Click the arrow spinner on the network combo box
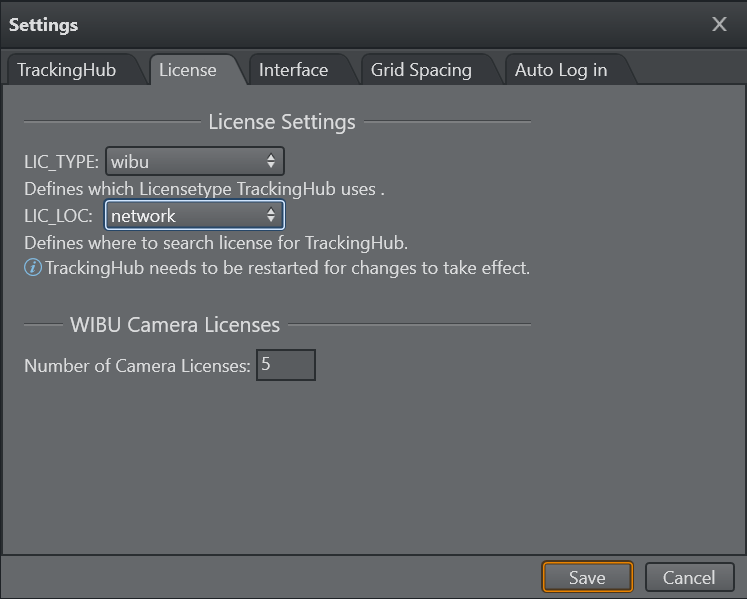The width and height of the screenshot is (747, 599). 271,215
